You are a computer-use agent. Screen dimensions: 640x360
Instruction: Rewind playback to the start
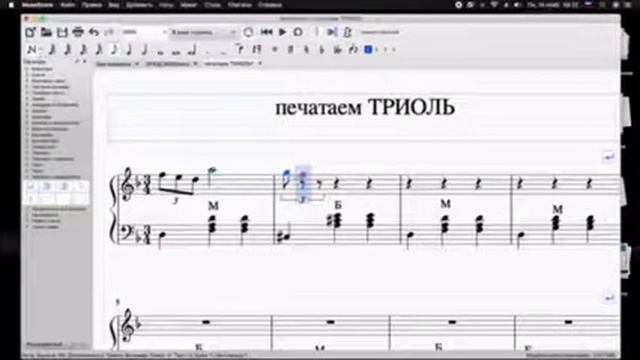click(267, 32)
